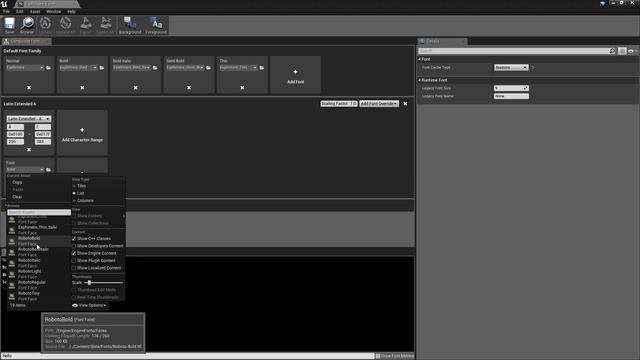Open the View Options button
Viewport: 640px width, 360px height.
click(x=89, y=305)
